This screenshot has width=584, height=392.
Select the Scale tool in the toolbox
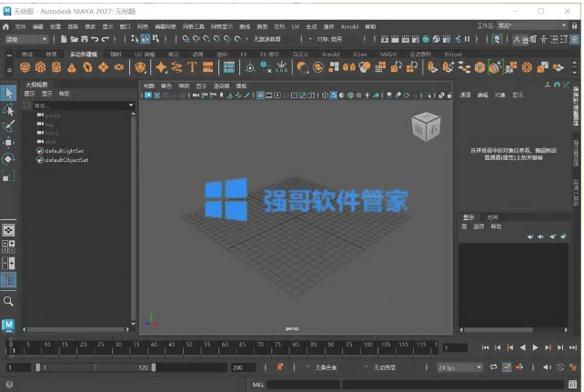point(8,176)
